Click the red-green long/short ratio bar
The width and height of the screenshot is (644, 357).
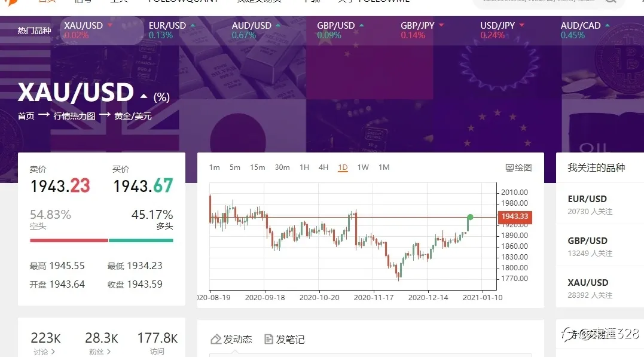click(x=102, y=240)
